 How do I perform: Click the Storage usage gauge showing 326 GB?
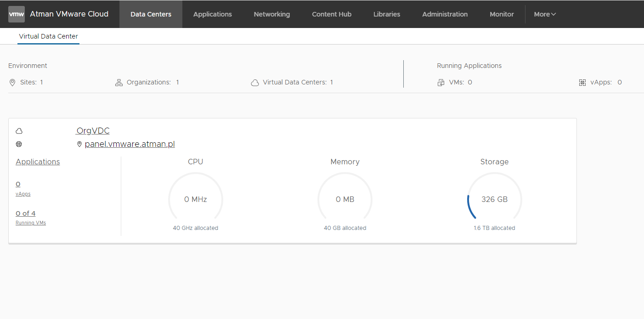494,200
